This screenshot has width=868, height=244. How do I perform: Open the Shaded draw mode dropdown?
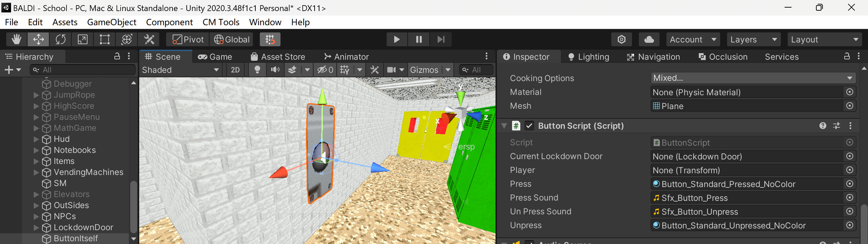tap(180, 70)
